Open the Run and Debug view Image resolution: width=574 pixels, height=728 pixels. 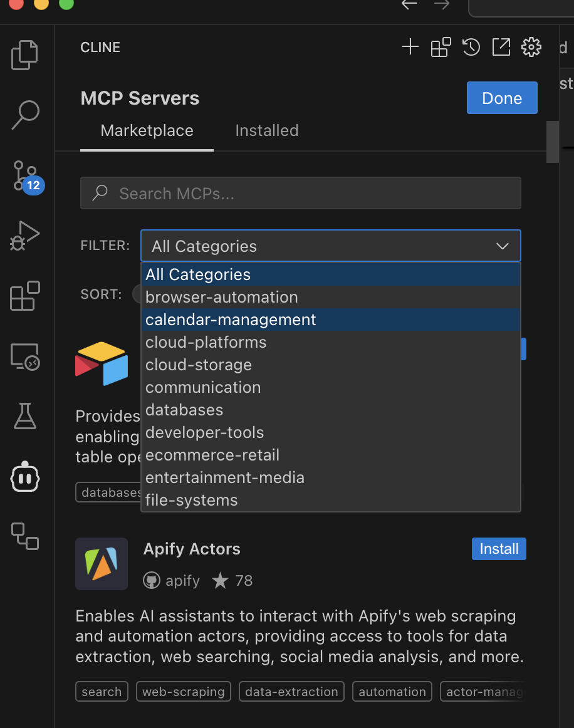coord(25,236)
